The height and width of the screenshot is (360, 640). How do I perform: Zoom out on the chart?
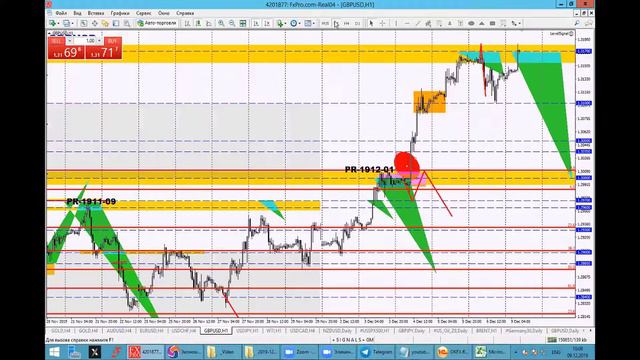click(x=232, y=23)
